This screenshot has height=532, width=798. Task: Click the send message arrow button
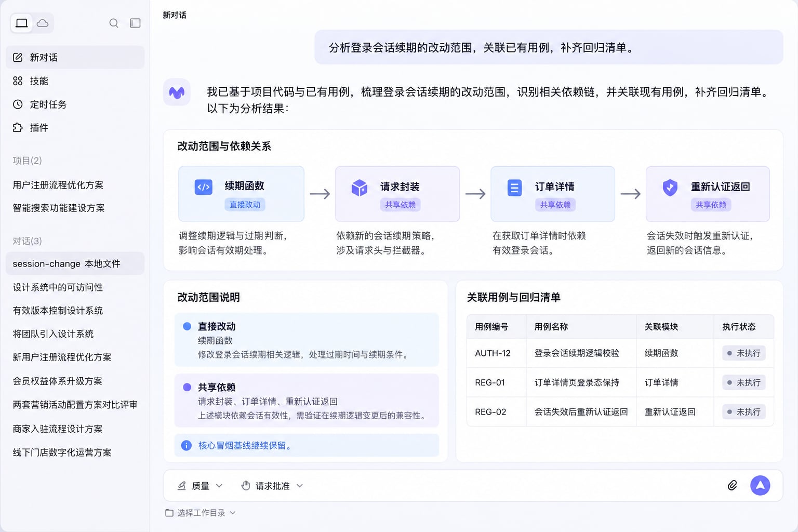point(760,486)
